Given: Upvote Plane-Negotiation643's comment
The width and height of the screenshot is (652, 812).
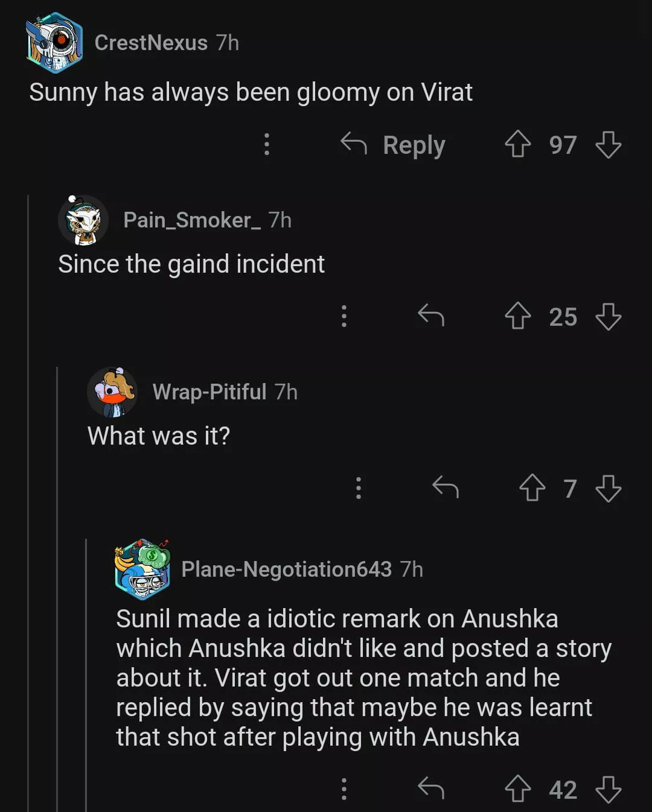Looking at the screenshot, I should coord(517,788).
